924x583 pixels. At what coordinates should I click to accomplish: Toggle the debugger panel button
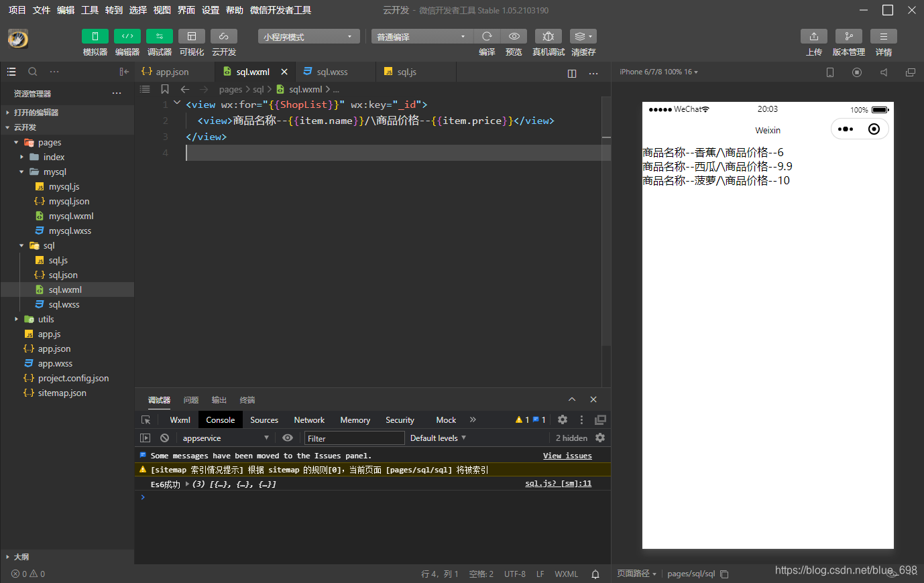(160, 36)
